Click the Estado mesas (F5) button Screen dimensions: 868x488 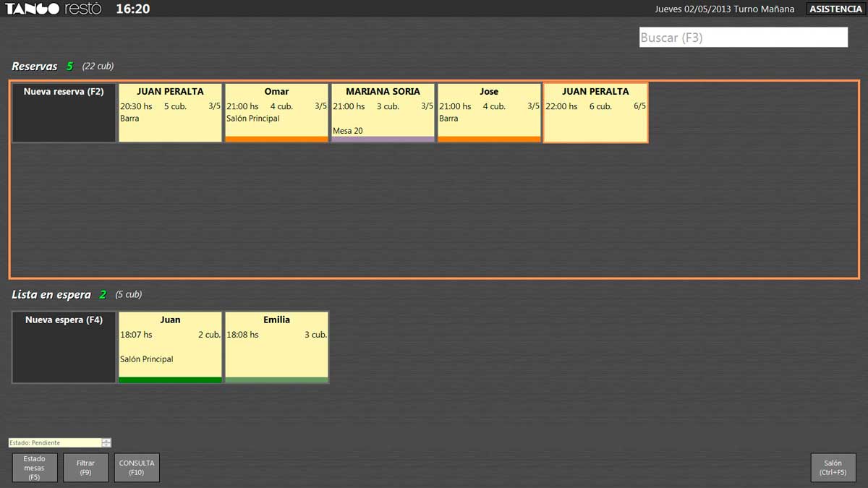pyautogui.click(x=34, y=468)
